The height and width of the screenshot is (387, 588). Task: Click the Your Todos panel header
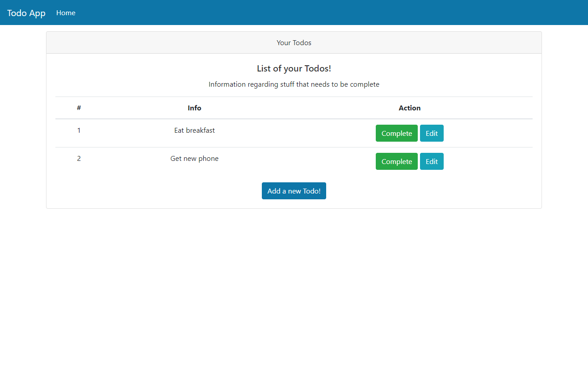pyautogui.click(x=294, y=42)
